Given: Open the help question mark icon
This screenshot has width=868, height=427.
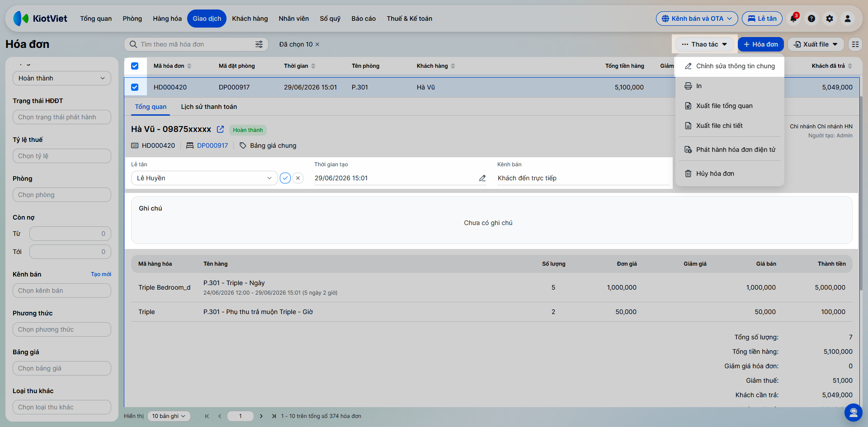Looking at the screenshot, I should pyautogui.click(x=811, y=19).
